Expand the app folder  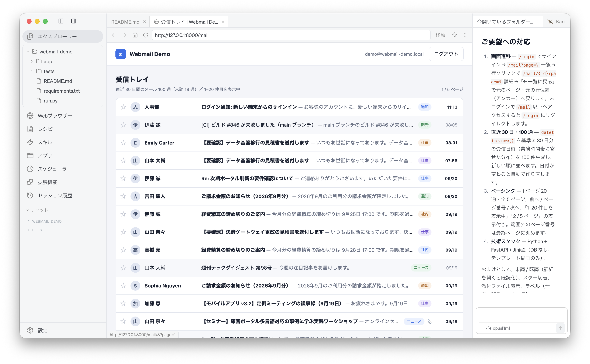point(32,61)
